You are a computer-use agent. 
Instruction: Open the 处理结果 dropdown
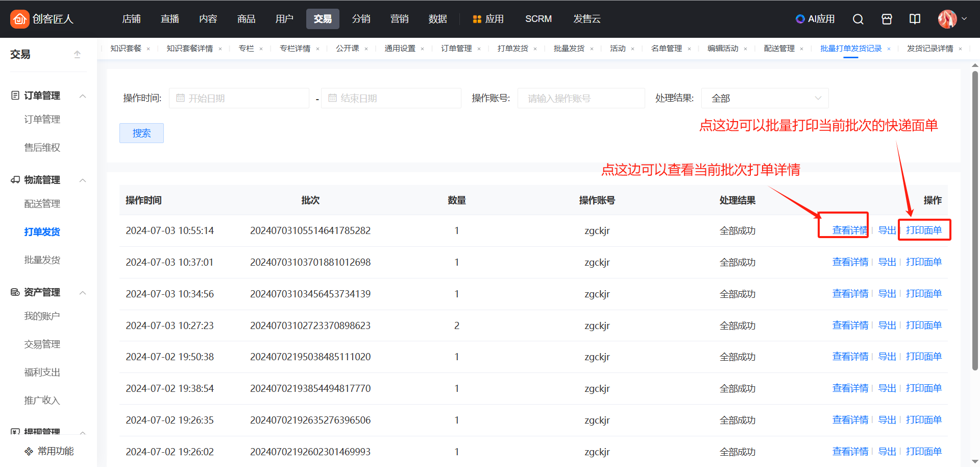765,98
